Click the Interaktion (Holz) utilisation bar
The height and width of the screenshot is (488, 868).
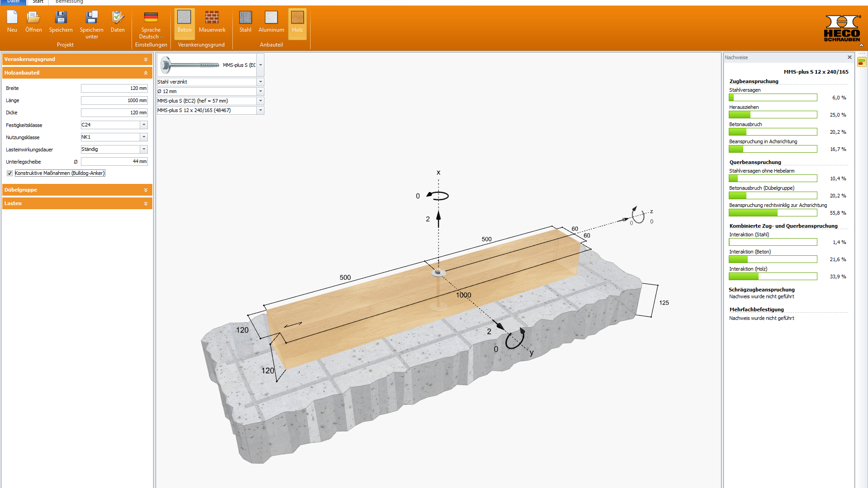point(773,277)
